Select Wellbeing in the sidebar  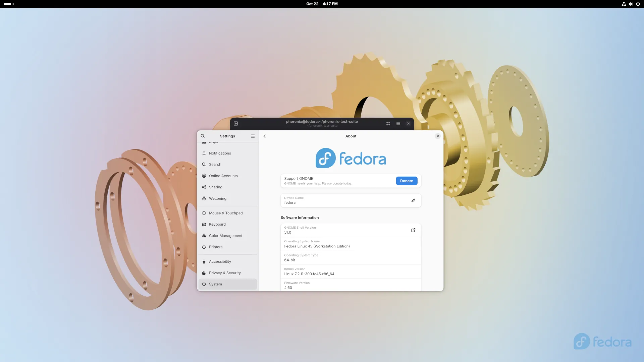tap(227, 198)
